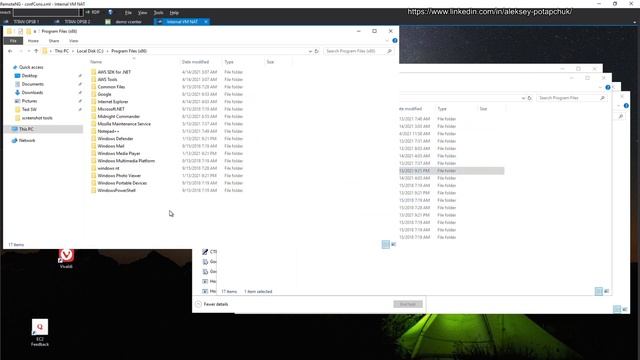Refresh the Program Files (x86) folder view
The height and width of the screenshot is (360, 640).
click(317, 51)
